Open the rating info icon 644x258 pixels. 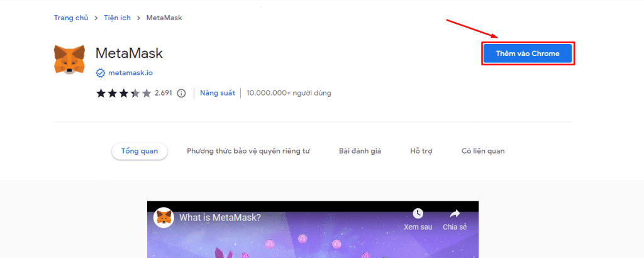click(x=181, y=93)
